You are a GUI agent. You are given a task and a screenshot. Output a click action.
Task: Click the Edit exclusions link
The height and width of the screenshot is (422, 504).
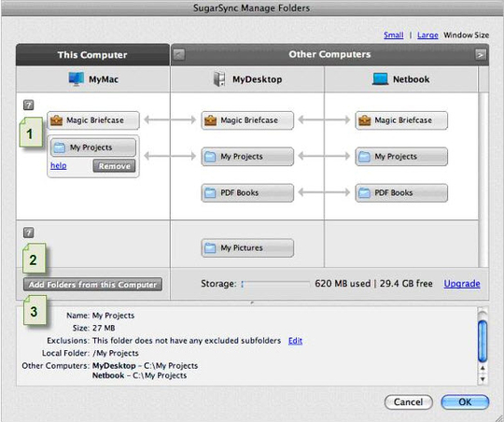pyautogui.click(x=295, y=340)
